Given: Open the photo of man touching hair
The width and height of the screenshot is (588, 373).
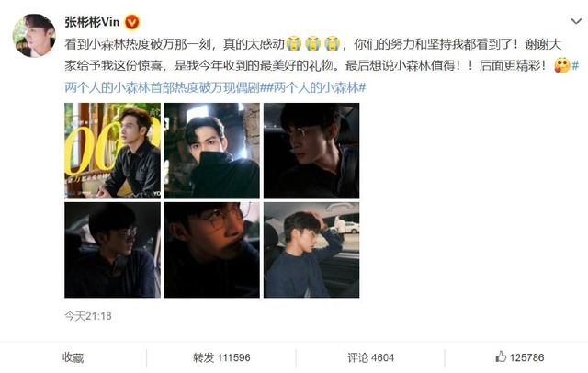Looking at the screenshot, I should pos(311,250).
